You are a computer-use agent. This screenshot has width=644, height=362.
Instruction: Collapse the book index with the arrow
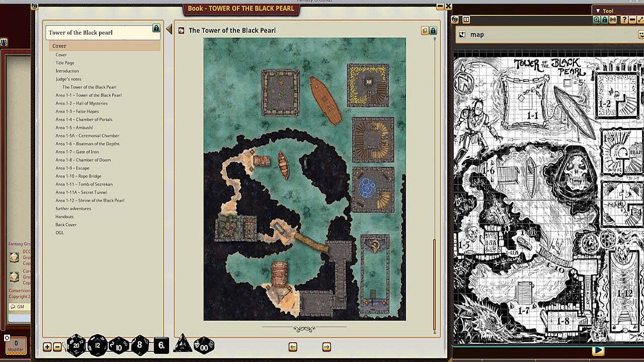169,29
